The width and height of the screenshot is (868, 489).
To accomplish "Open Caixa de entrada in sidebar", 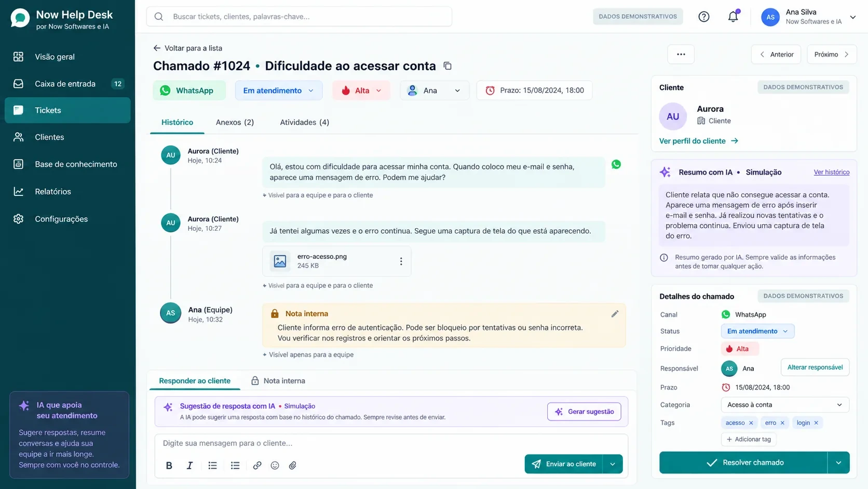I will (x=67, y=84).
